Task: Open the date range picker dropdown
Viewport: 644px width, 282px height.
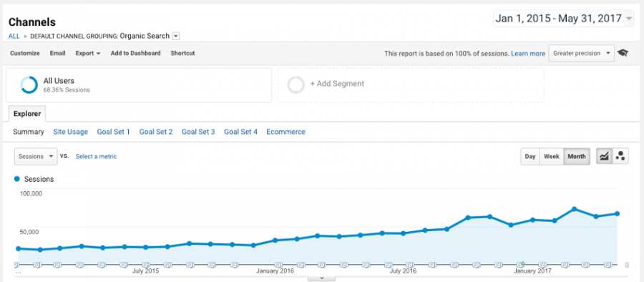Action: (x=565, y=19)
